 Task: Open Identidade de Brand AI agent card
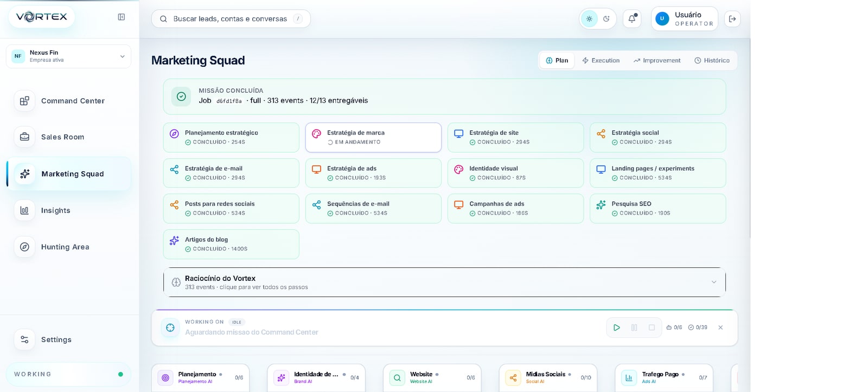pos(316,378)
